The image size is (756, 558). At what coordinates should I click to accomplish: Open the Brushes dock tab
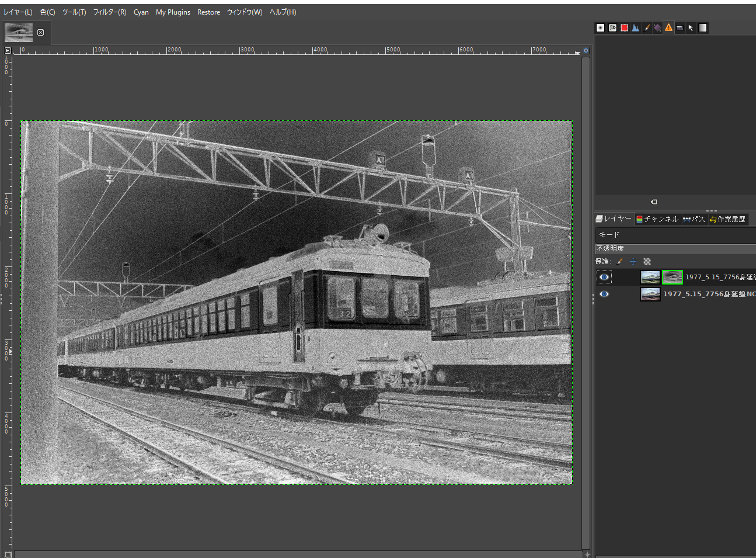point(601,27)
